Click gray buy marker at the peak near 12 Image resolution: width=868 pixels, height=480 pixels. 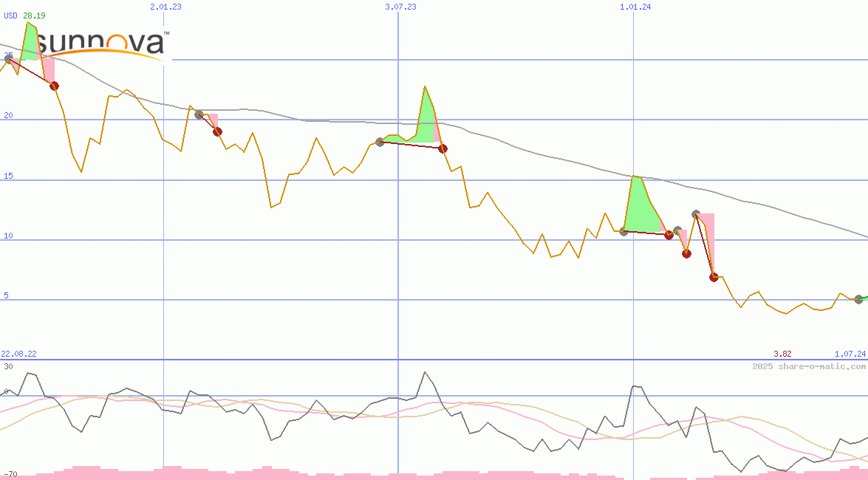(697, 214)
